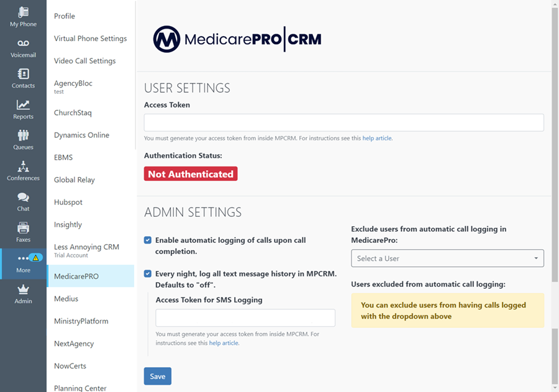The image size is (559, 392).
Task: Open the Reports chart icon
Action: [x=23, y=104]
